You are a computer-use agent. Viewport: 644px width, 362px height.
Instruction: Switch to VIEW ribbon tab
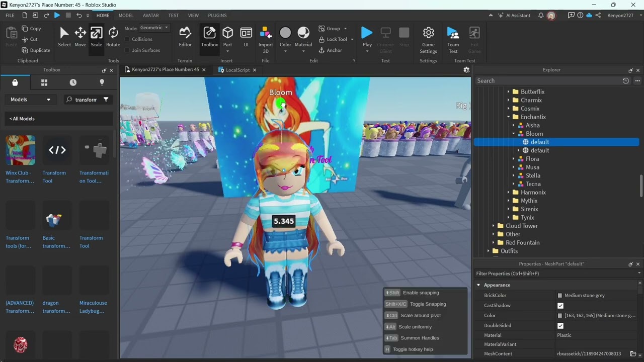tap(193, 15)
